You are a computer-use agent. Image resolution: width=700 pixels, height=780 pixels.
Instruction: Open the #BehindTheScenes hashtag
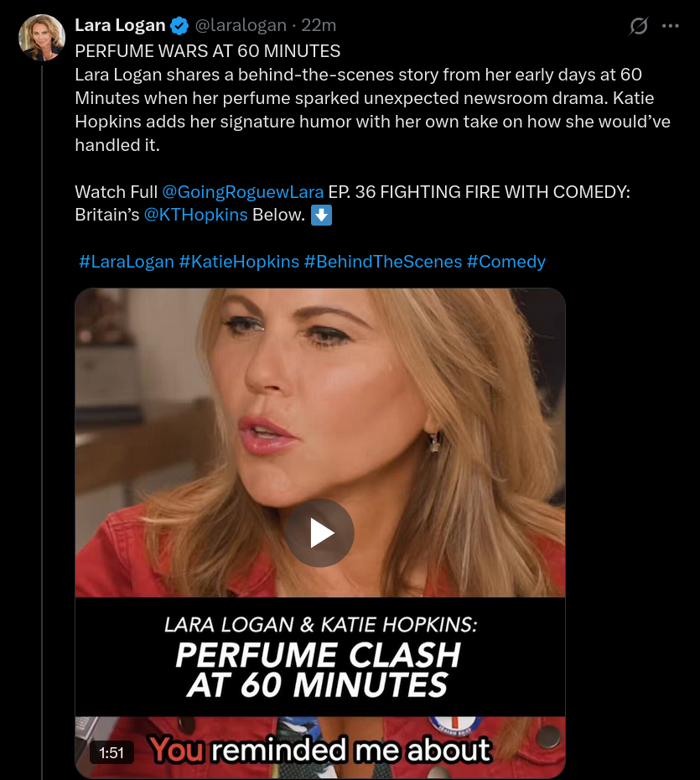(383, 262)
